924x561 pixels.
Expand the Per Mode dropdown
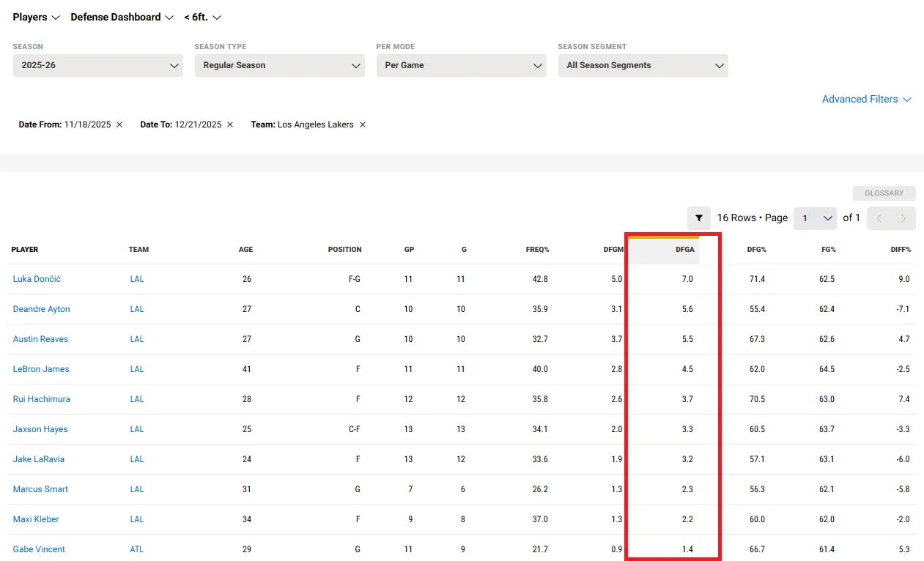[x=462, y=65]
